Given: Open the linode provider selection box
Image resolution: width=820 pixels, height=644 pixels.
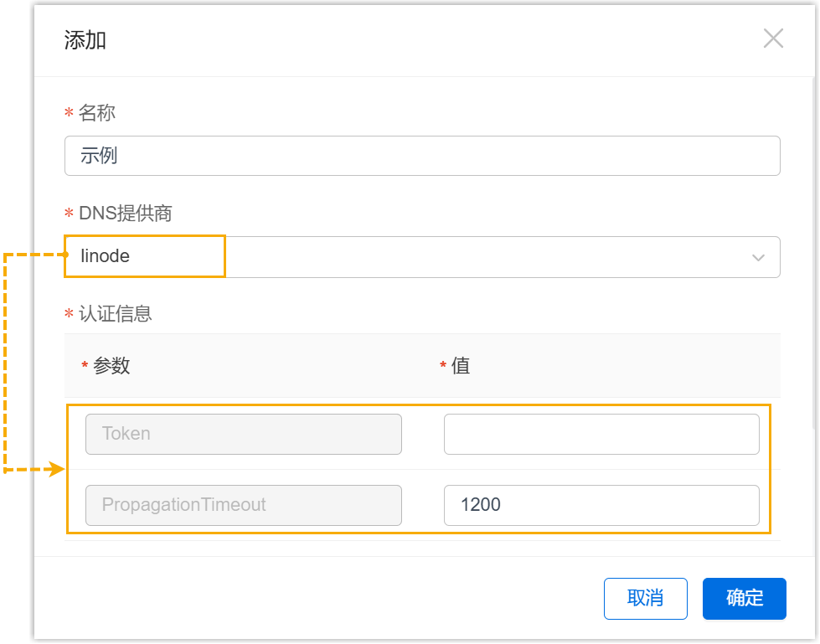Looking at the screenshot, I should click(422, 256).
